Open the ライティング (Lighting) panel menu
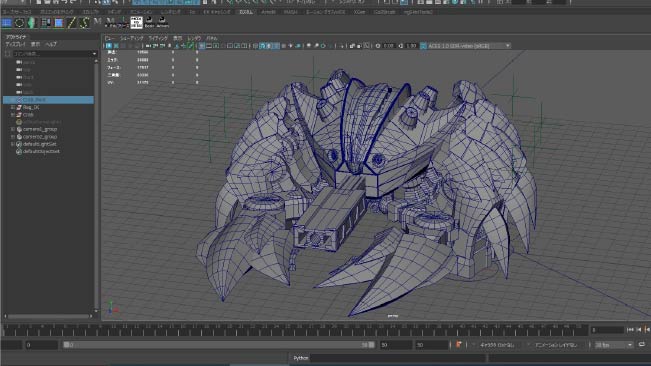This screenshot has height=366, width=651. [x=158, y=38]
